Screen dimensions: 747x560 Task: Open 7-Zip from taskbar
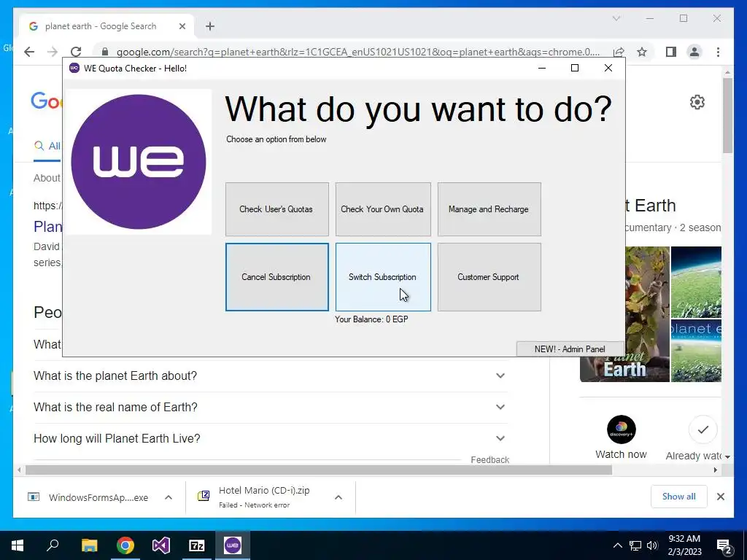pos(197,545)
